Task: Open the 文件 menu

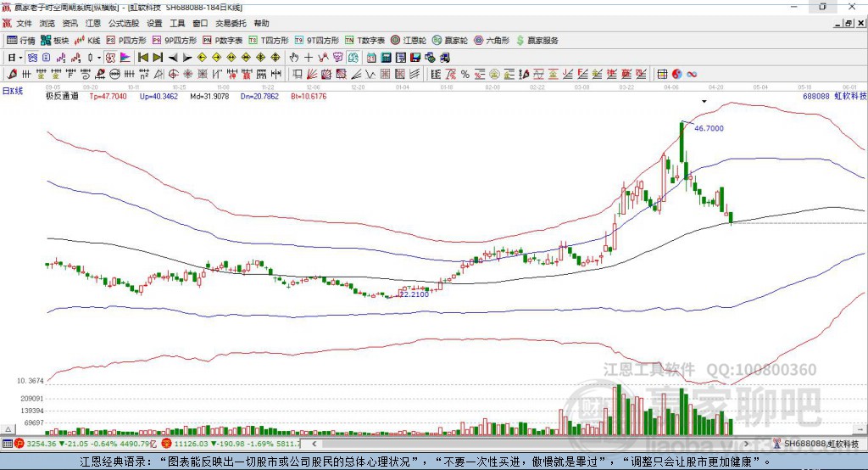Action: click(24, 23)
